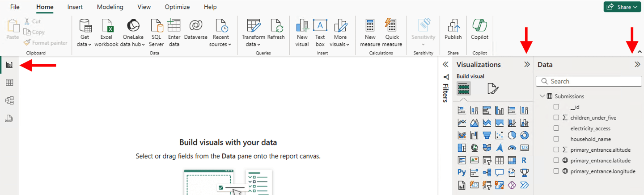Collapse the Submissions table tree
Image resolution: width=644 pixels, height=195 pixels.
pos(542,96)
